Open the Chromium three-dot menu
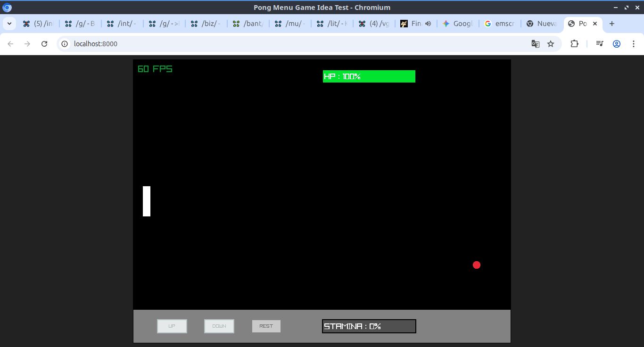Image resolution: width=644 pixels, height=347 pixels. (634, 44)
